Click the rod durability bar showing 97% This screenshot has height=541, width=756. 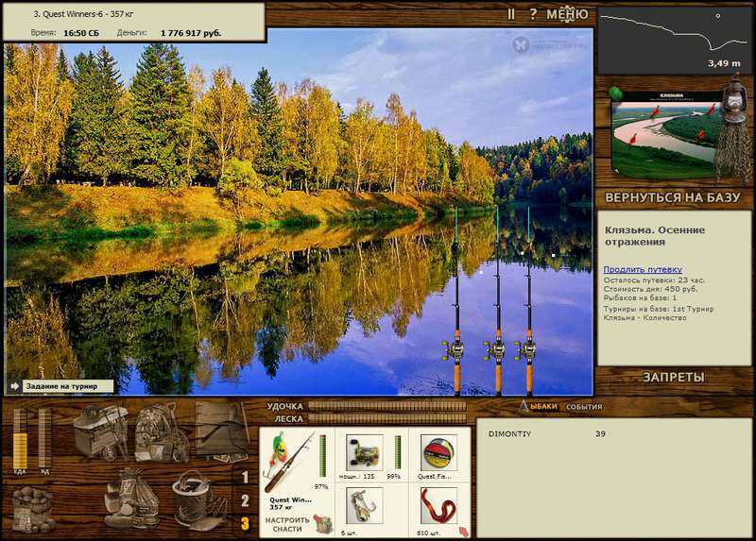pyautogui.click(x=322, y=456)
